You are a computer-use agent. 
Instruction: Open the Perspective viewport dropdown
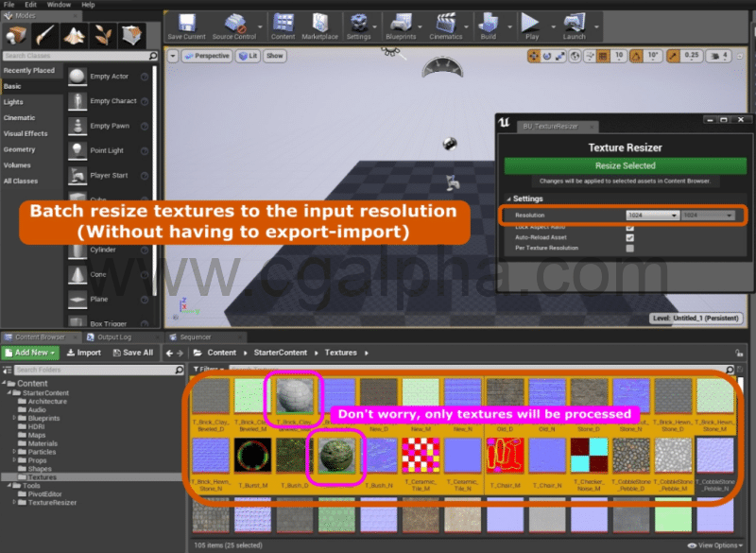point(207,57)
